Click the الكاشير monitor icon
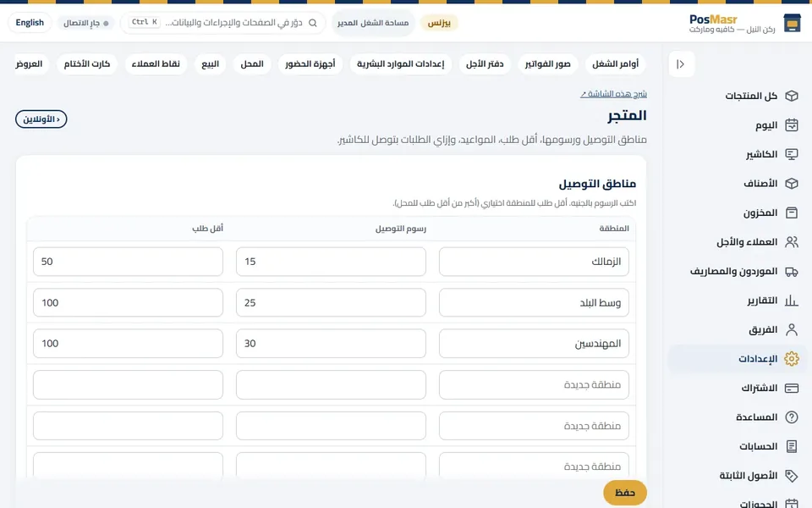Image resolution: width=812 pixels, height=508 pixels. [792, 154]
